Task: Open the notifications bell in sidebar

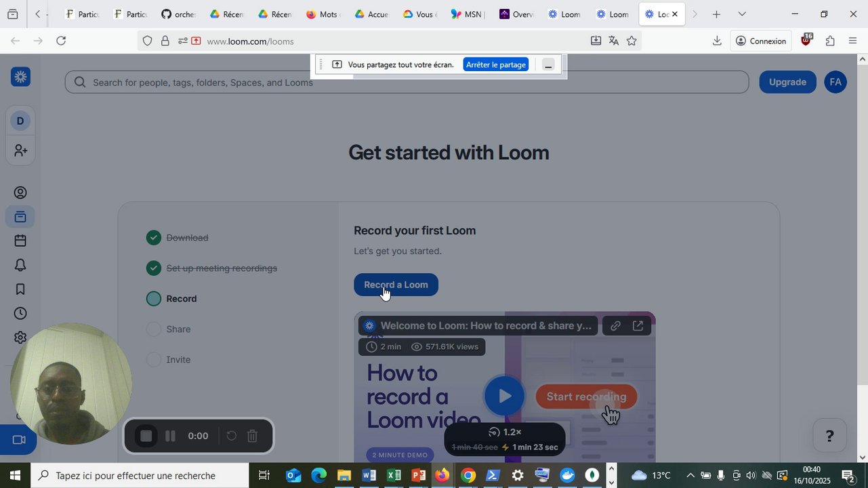Action: (x=20, y=265)
